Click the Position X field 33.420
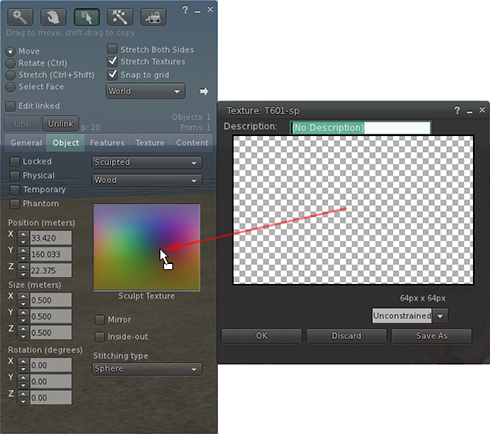Image resolution: width=490 pixels, height=434 pixels. (51, 238)
